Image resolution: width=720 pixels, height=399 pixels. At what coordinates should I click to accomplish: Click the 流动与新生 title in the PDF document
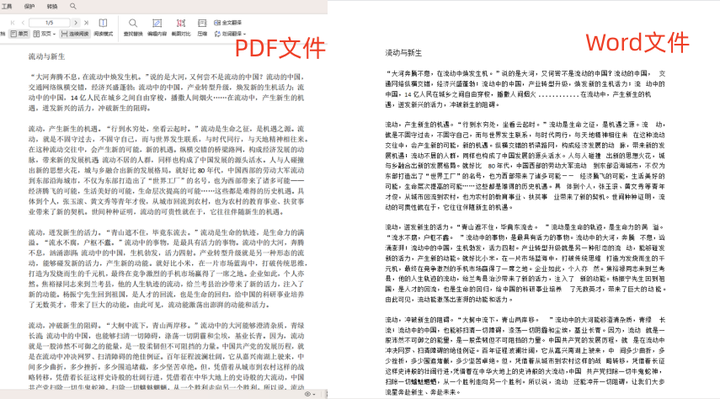[x=46, y=56]
